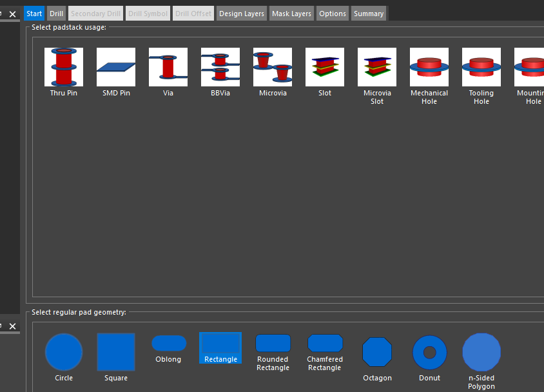Switch to the Drill tab
The height and width of the screenshot is (392, 544).
[57, 14]
